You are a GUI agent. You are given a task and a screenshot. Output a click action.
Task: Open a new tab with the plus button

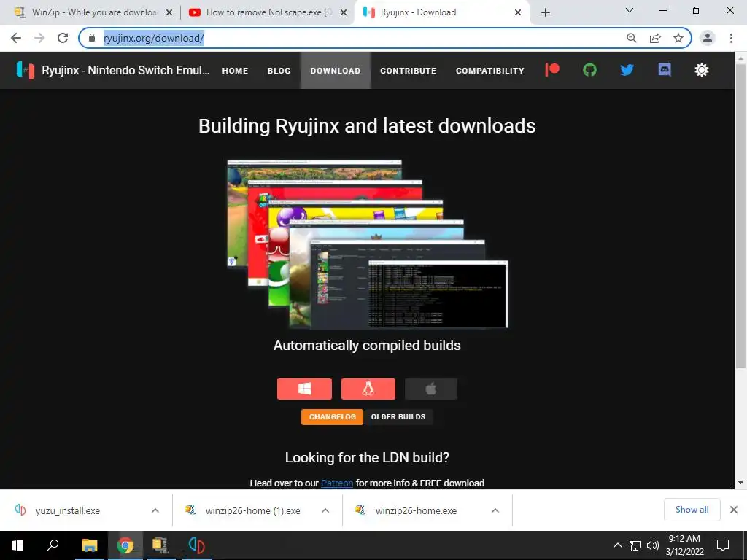(x=546, y=12)
